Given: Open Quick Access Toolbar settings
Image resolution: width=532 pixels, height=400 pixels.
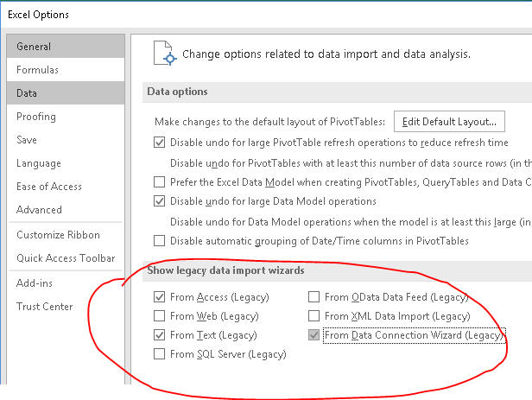Looking at the screenshot, I should (x=66, y=258).
